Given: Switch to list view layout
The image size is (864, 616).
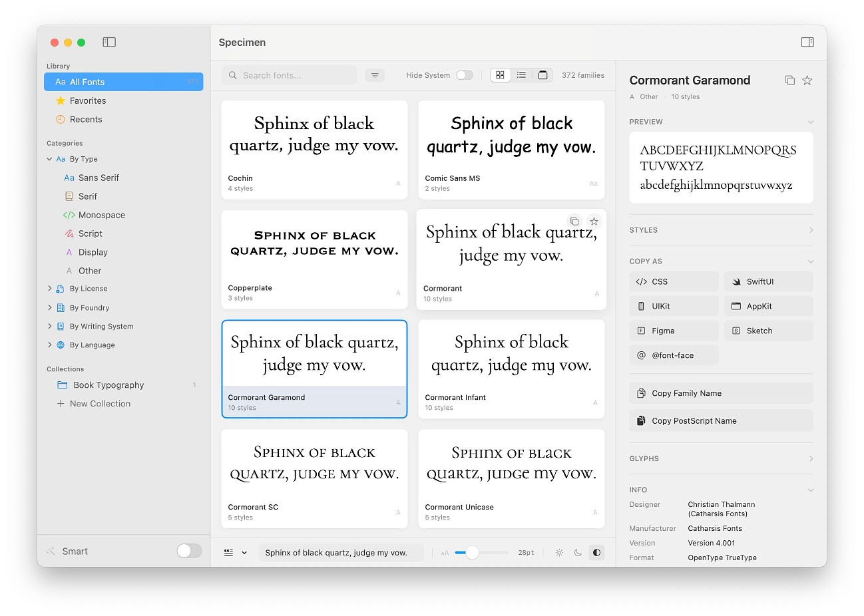Looking at the screenshot, I should coord(521,75).
